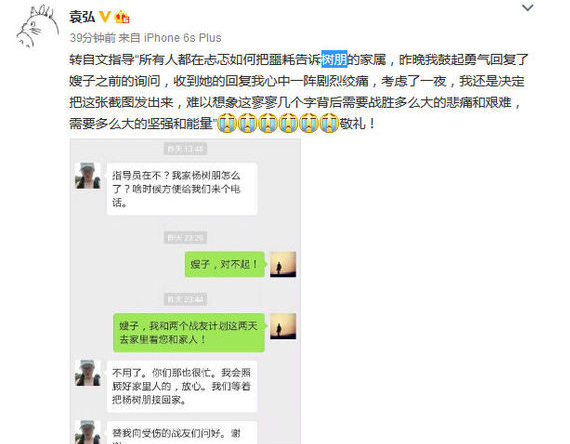Click the green bubble about 两个战友计划
Viewport: 570px width, 444px height.
(x=189, y=333)
